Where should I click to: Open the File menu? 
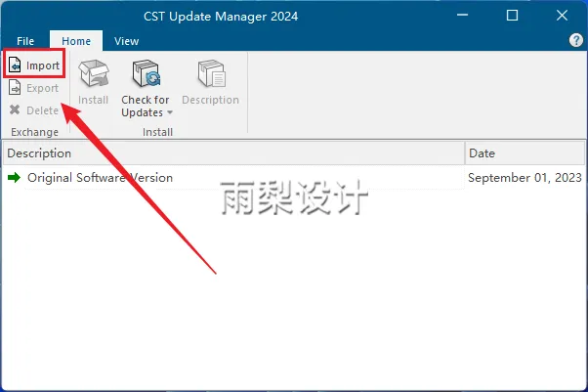(25, 41)
